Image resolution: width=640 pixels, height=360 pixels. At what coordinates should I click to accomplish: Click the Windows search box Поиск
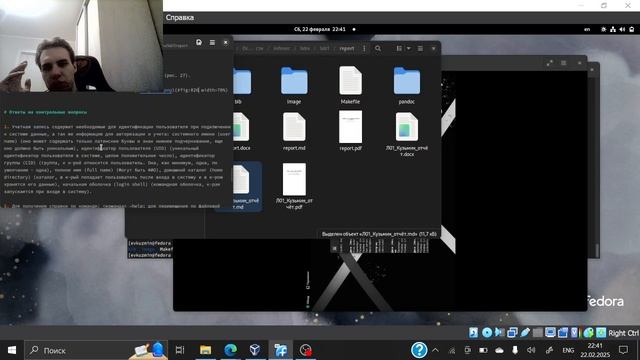95,350
